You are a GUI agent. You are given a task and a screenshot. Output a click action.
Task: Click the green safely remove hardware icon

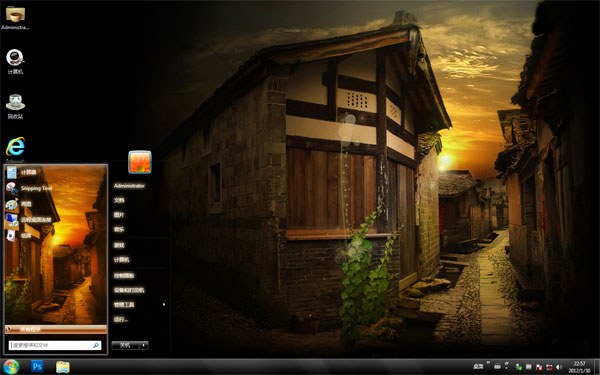click(519, 367)
